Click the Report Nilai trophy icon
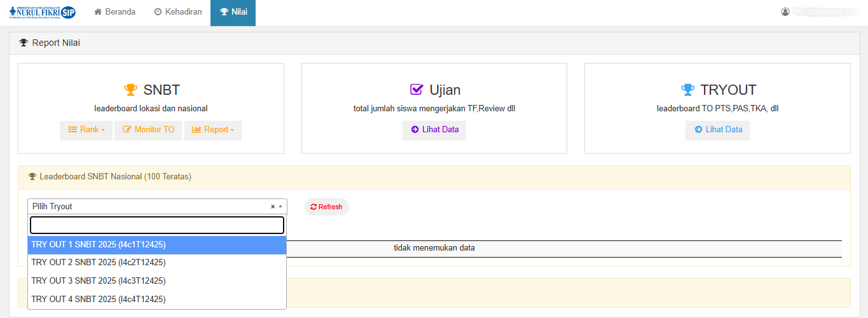 coord(24,43)
